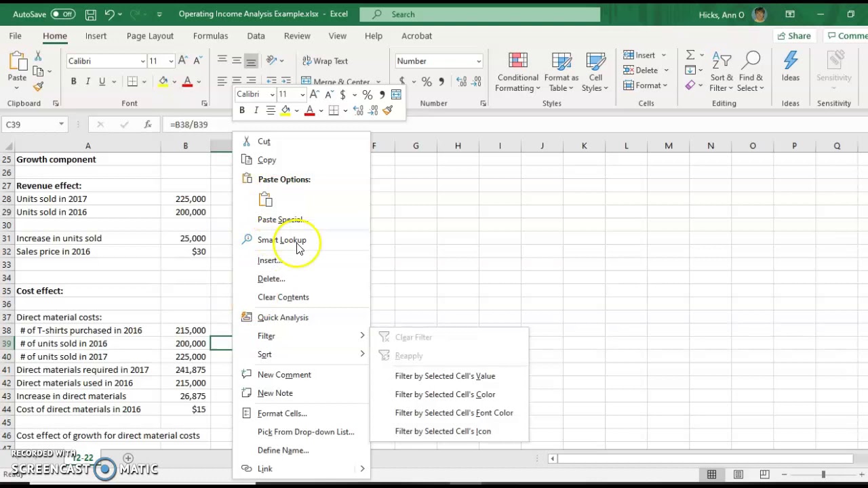The width and height of the screenshot is (868, 488).
Task: Choose Format Cells from context menu
Action: pos(282,413)
